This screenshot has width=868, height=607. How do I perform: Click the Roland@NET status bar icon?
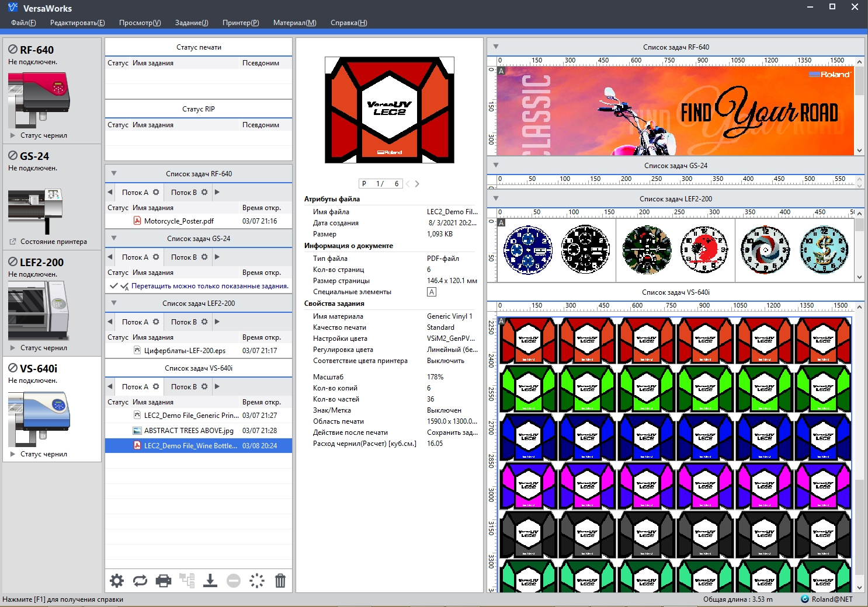coord(805,599)
